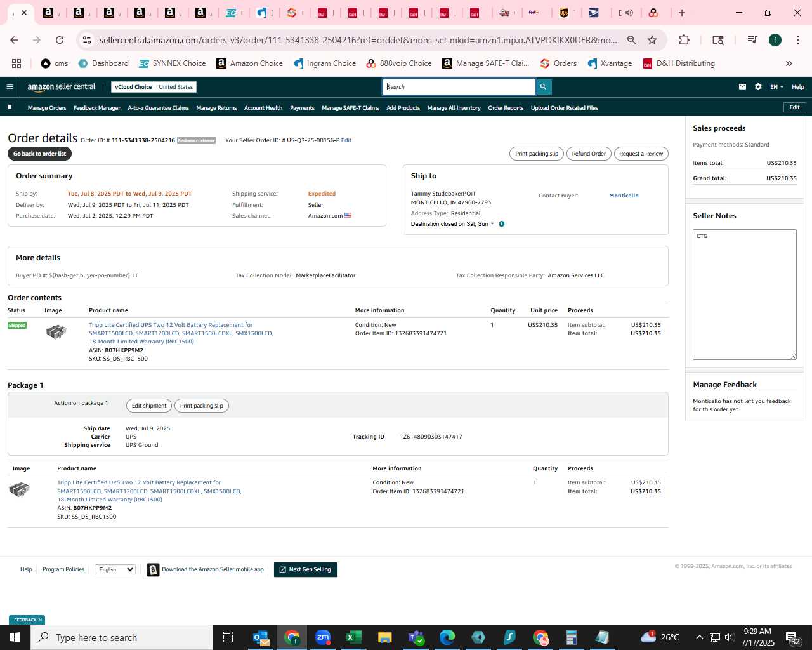Open the English language selector in footer
The image size is (812, 650).
[115, 569]
